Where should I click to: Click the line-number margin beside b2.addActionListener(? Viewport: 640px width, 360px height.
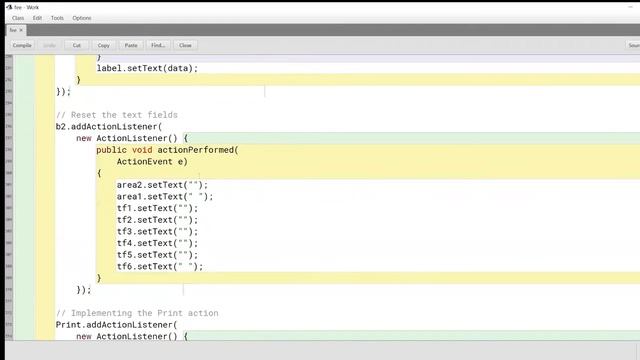[x=9, y=127]
